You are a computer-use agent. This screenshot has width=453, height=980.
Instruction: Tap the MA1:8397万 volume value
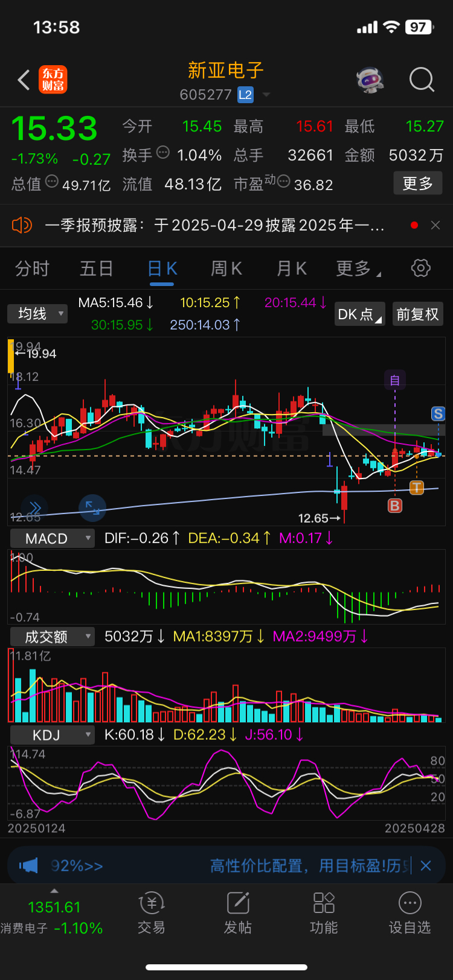(x=219, y=636)
